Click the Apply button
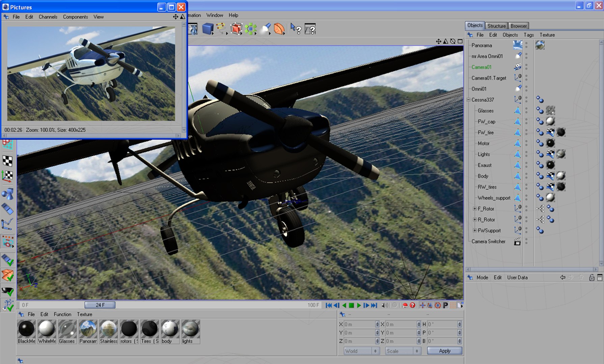 [x=445, y=351]
